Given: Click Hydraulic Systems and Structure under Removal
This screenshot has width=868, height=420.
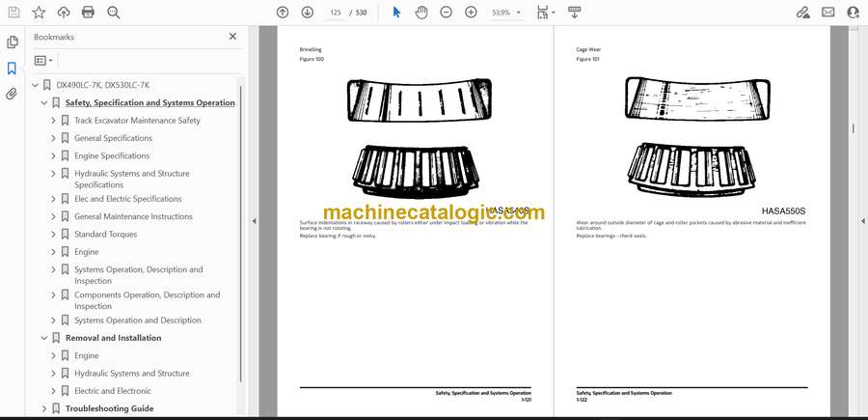Looking at the screenshot, I should (132, 374).
